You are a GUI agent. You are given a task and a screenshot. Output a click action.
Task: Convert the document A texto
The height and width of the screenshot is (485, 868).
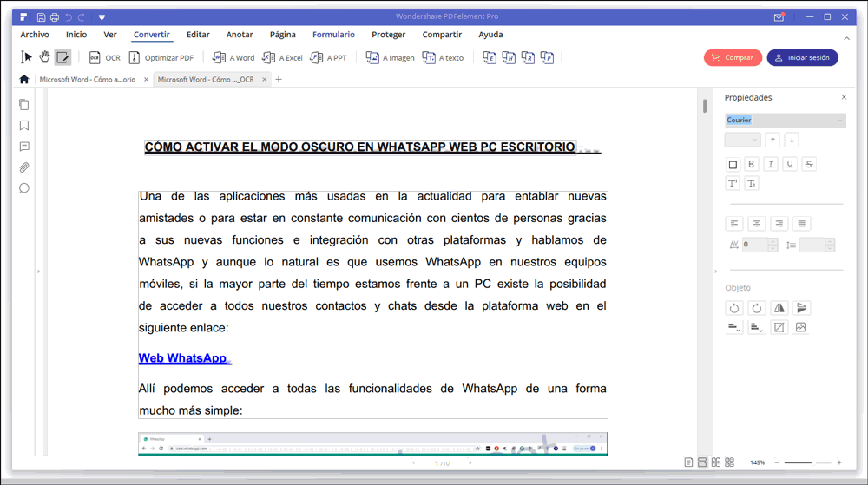click(x=443, y=57)
